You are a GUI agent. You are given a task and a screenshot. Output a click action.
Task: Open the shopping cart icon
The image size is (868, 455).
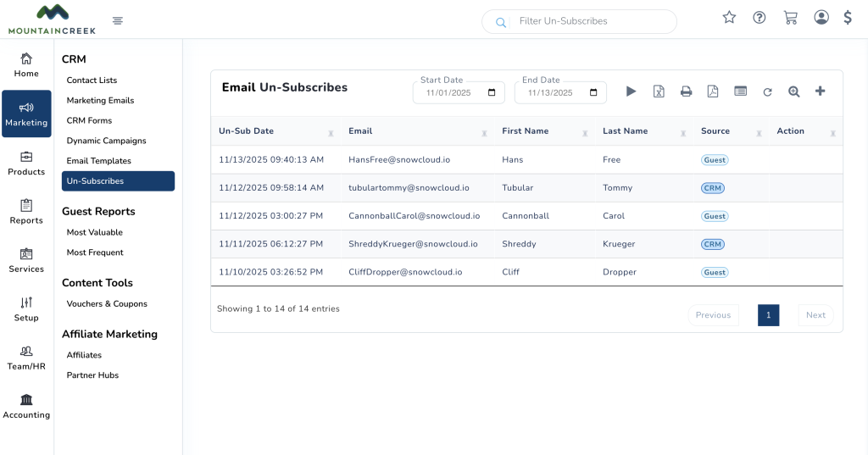pyautogui.click(x=790, y=18)
